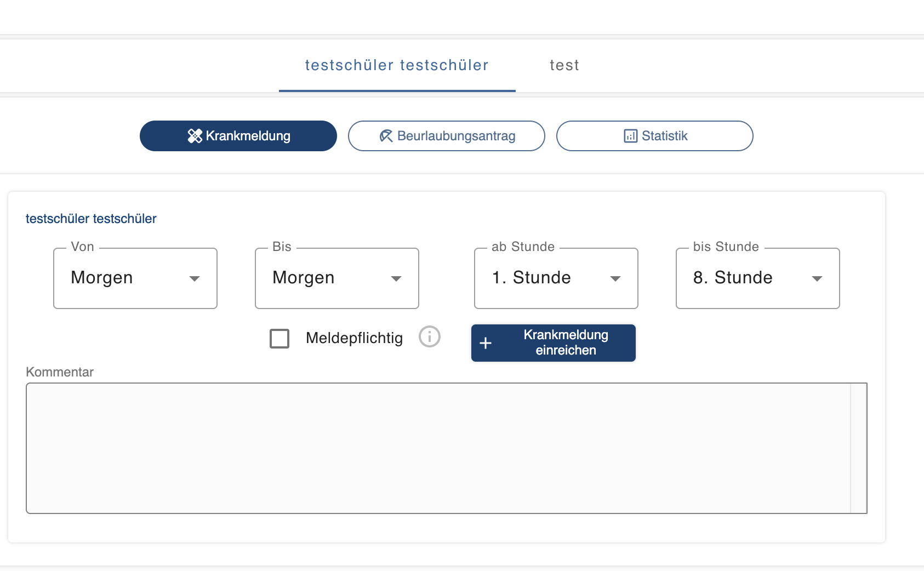
Task: Click the bar chart icon on Statistik
Action: [x=630, y=136]
